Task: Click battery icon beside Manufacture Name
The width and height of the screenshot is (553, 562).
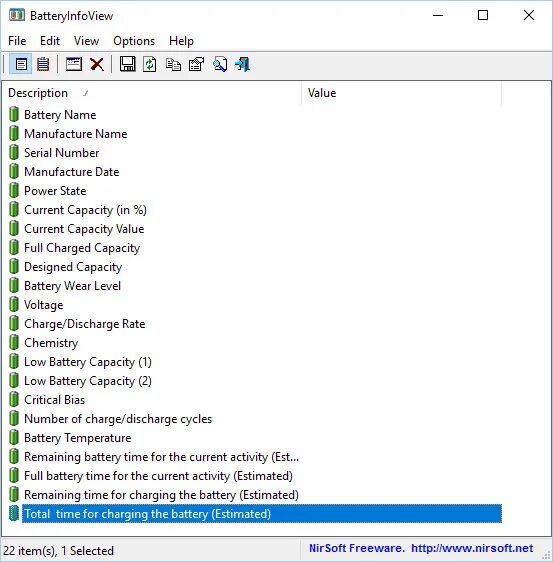Action: coord(14,133)
